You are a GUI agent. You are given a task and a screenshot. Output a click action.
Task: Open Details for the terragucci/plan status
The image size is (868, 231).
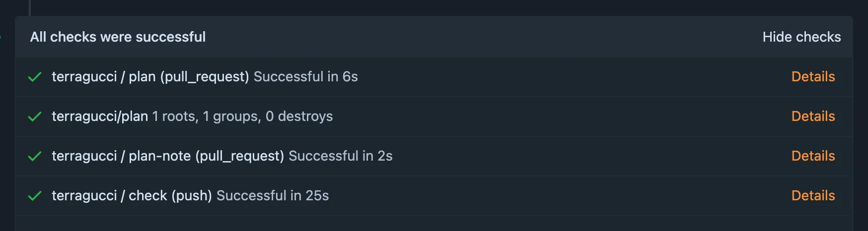[813, 116]
